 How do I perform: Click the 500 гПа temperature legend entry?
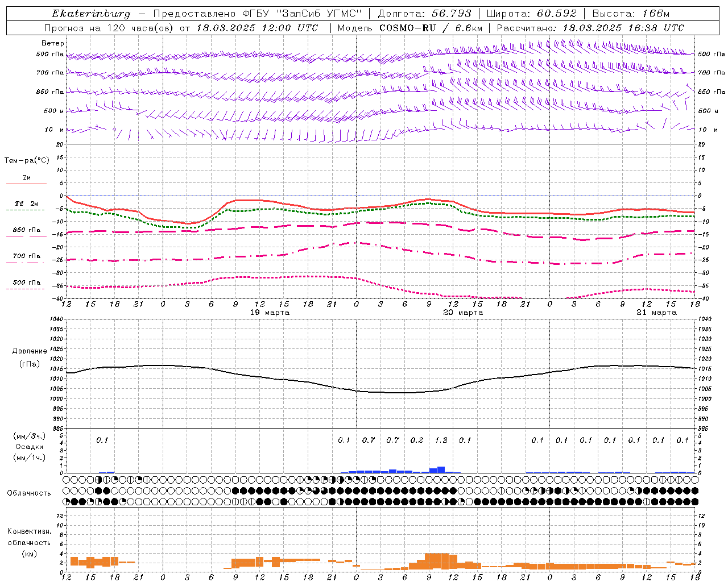coord(27,282)
